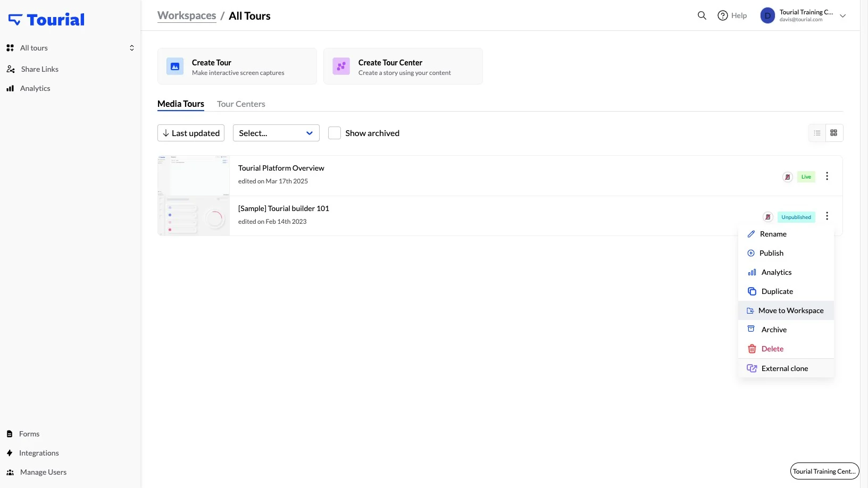Click the Integrations lightning icon
This screenshot has height=488, width=868.
(10, 453)
